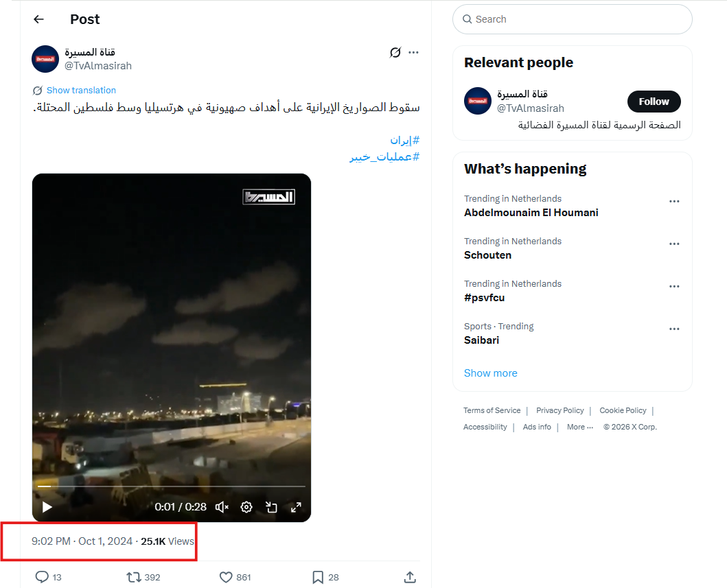Click Show translation link
The height and width of the screenshot is (588, 727).
point(81,91)
